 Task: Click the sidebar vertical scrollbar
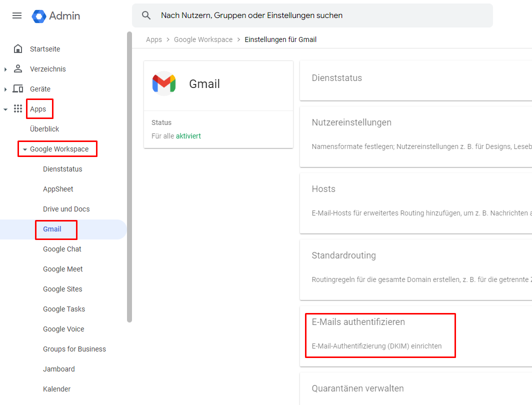129,176
